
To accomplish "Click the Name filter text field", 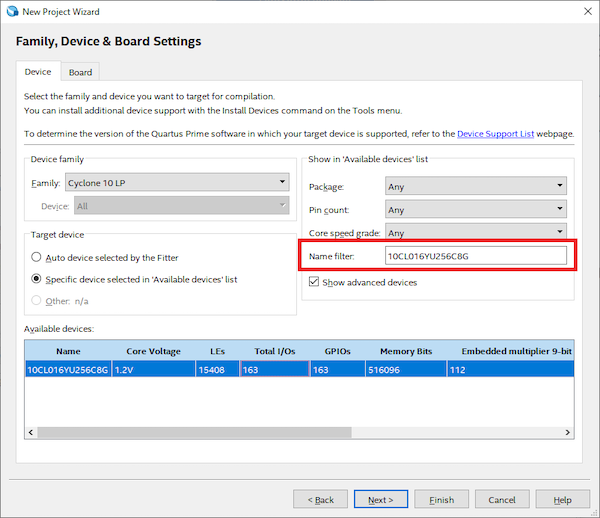I will point(475,256).
